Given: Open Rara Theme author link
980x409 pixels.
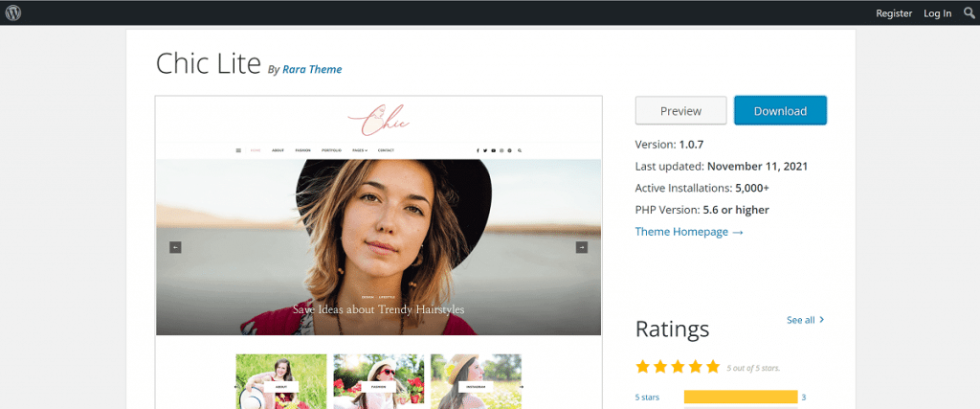Looking at the screenshot, I should coord(312,69).
